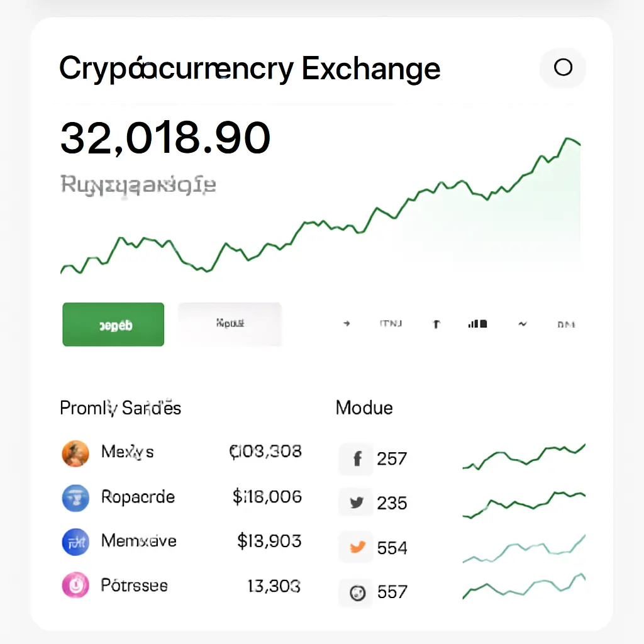This screenshot has width=644, height=644.
Task: Select the Memxeve row with $13,903
Action: point(181,541)
